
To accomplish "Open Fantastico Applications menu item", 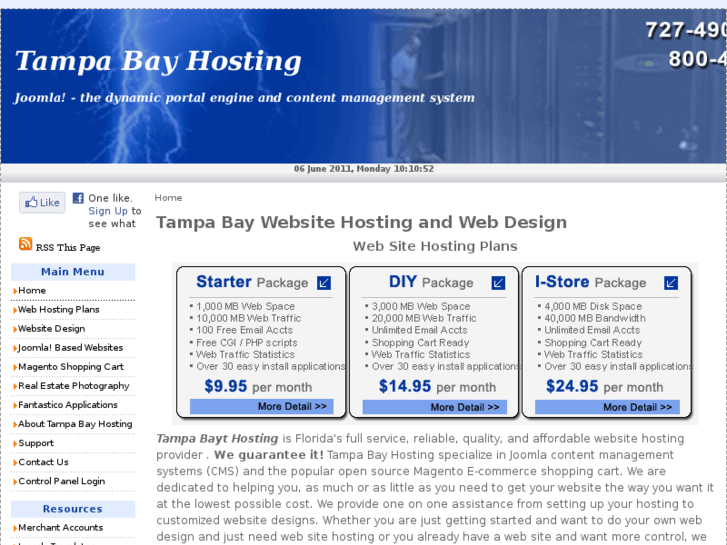I will 68,405.
